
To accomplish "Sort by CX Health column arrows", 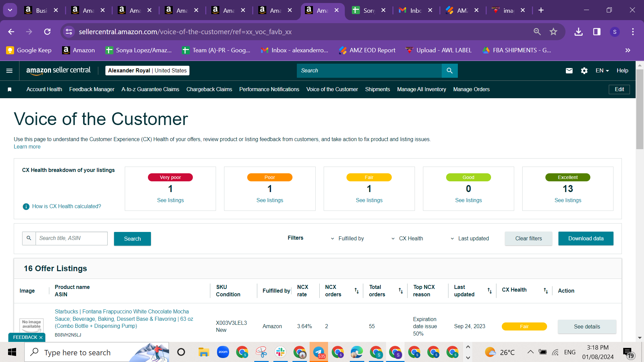I will (546, 291).
